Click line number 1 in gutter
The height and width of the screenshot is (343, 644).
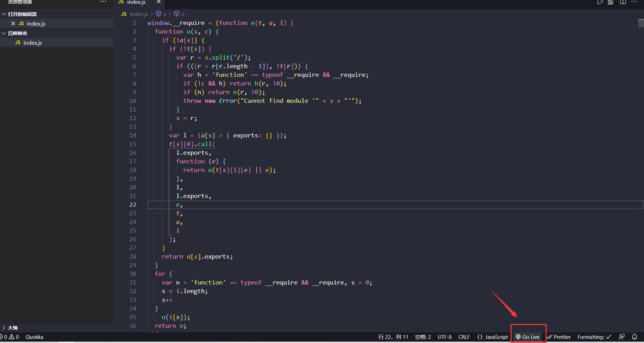[134, 23]
